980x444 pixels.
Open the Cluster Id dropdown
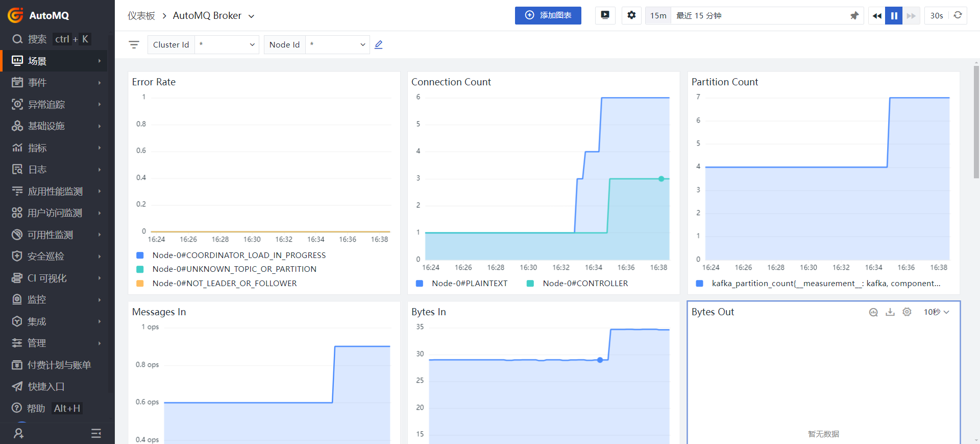click(x=227, y=45)
